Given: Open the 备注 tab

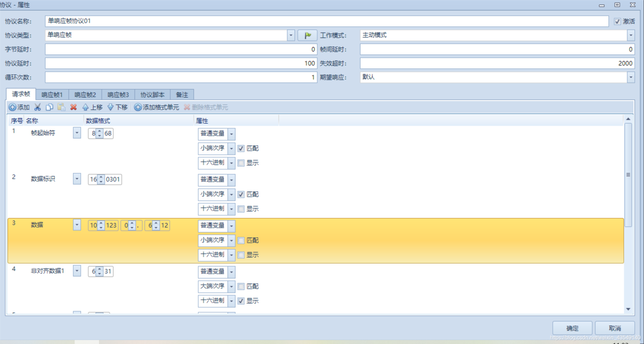Looking at the screenshot, I should 182,95.
